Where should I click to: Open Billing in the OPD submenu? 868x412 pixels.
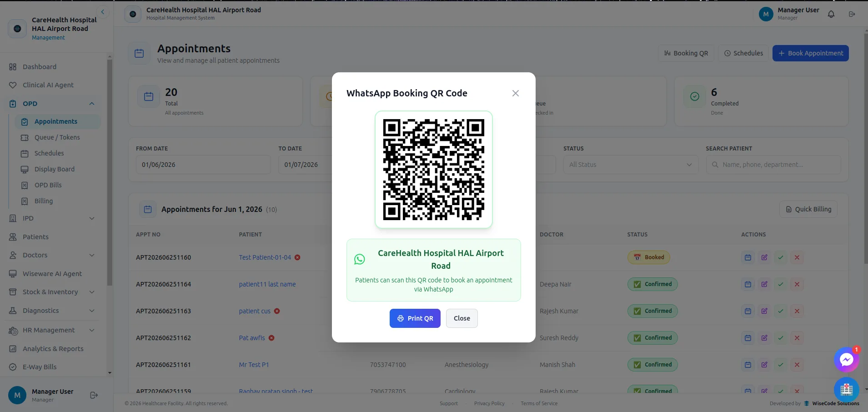pos(58,201)
